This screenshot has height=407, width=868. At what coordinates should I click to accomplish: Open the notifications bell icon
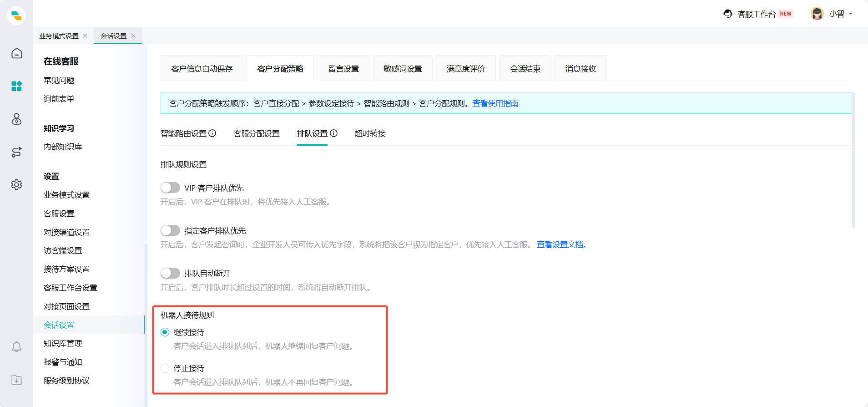point(16,347)
